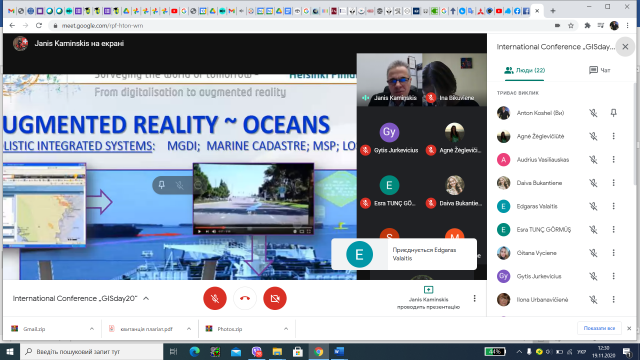The height and width of the screenshot is (360, 640).
Task: Expand options for Photos.zip download
Action: coord(286,329)
